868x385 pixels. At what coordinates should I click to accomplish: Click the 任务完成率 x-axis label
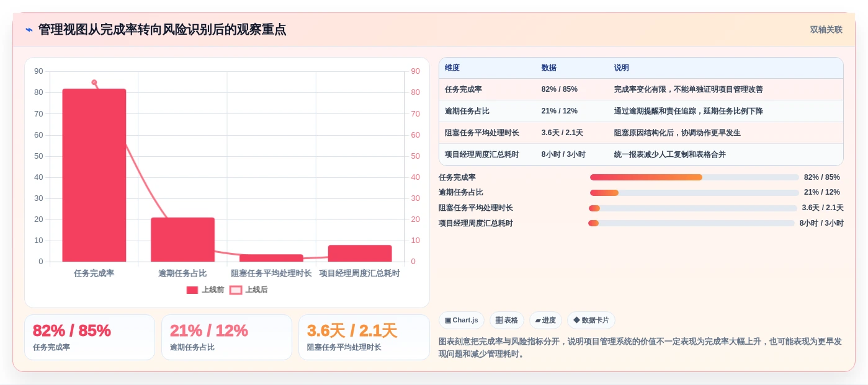point(94,273)
